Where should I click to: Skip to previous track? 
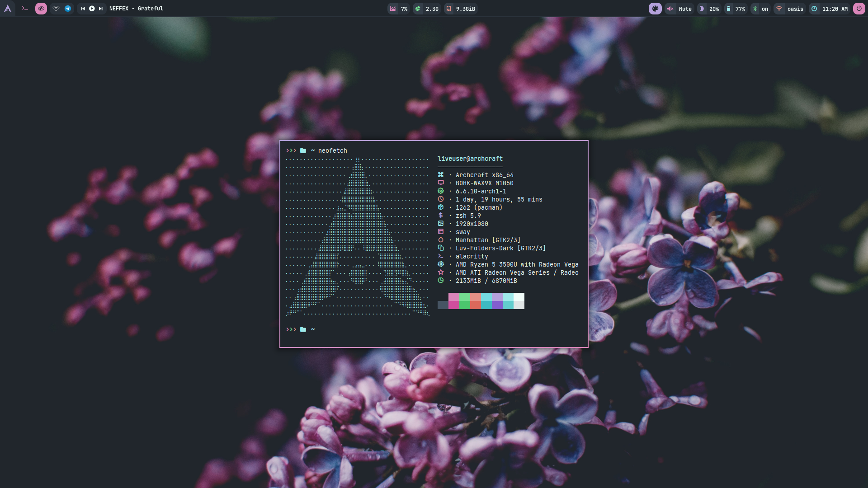(83, 9)
